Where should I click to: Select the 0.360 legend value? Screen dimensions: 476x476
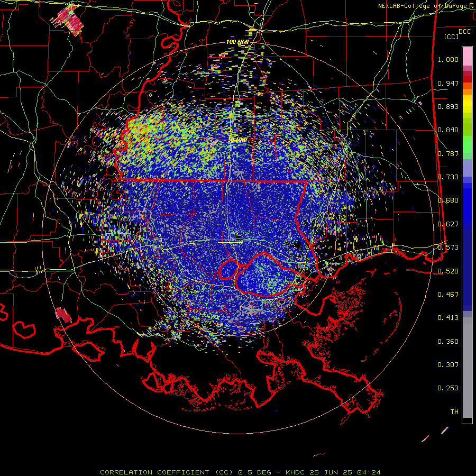tap(448, 341)
